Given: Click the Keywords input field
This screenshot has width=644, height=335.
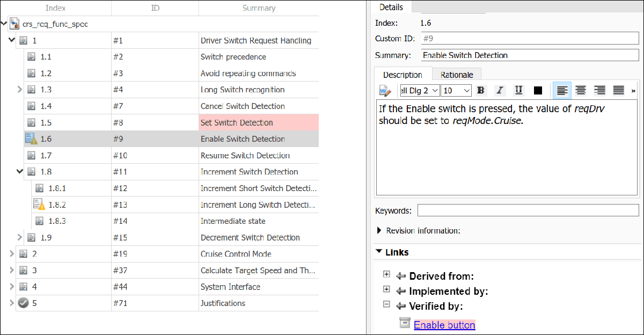Looking at the screenshot, I should [x=528, y=210].
